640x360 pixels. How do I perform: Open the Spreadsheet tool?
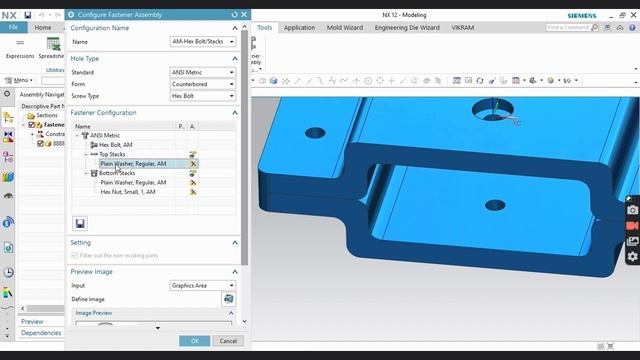[x=52, y=49]
